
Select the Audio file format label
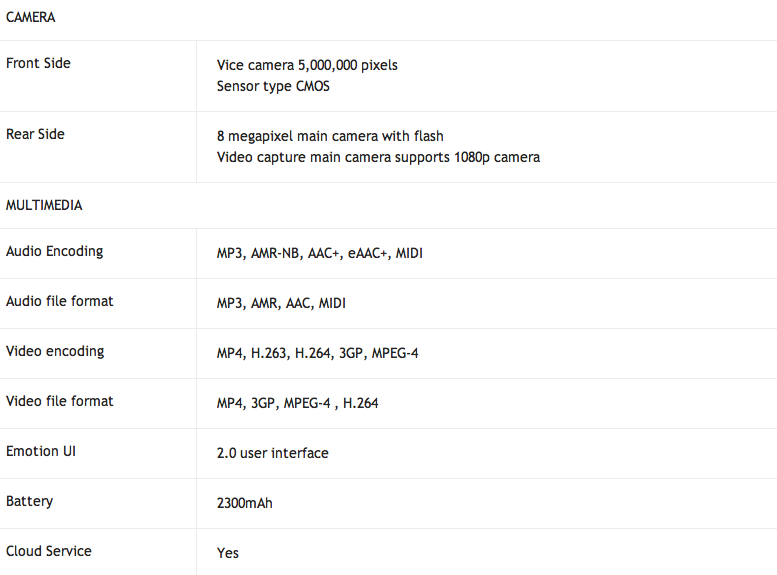click(x=59, y=301)
